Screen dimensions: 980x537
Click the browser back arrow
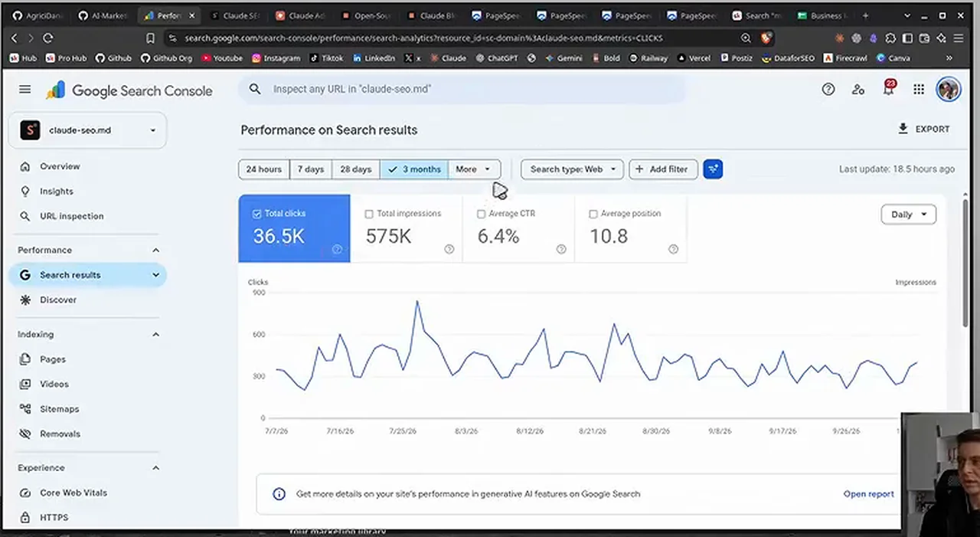pyautogui.click(x=14, y=38)
